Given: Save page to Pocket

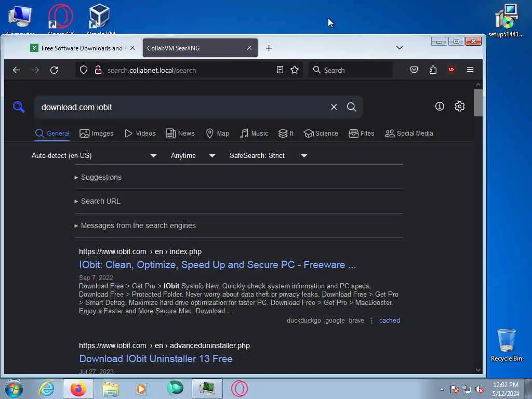Looking at the screenshot, I should 414,70.
